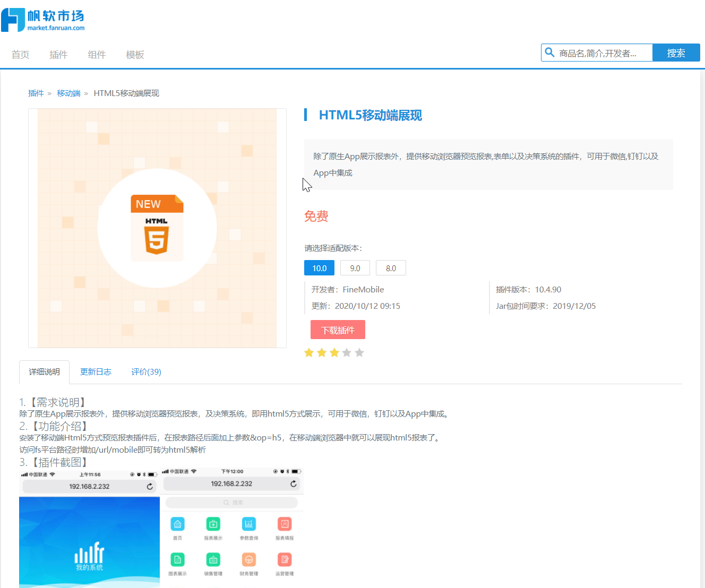The width and height of the screenshot is (705, 588).
Task: Select adapter version 8.0
Action: [x=391, y=268]
